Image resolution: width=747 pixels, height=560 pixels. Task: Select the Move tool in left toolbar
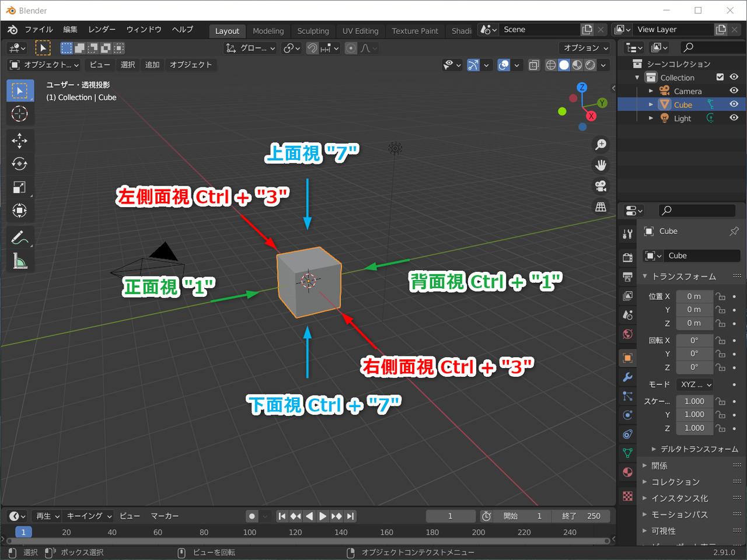[x=19, y=141]
